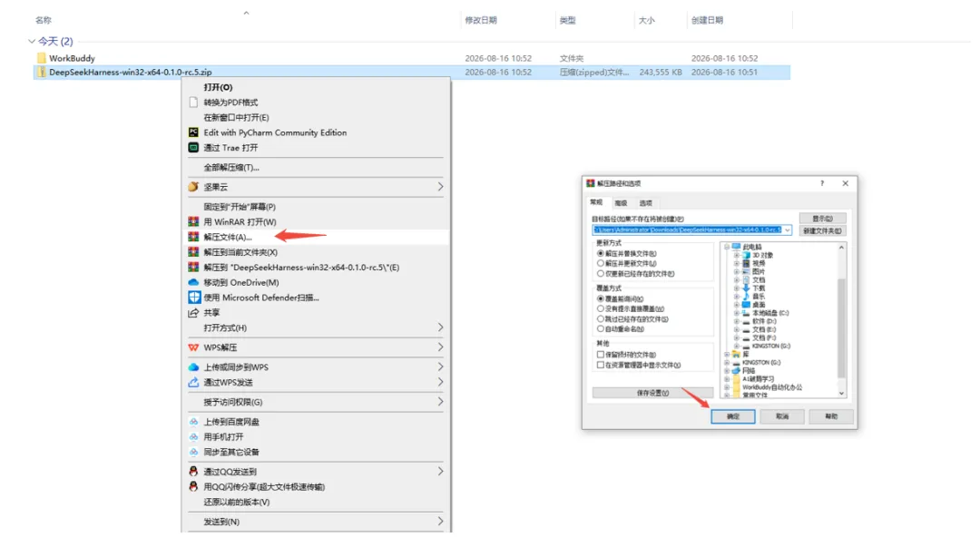Expand the 软件 (D:) tree node

pyautogui.click(x=736, y=321)
